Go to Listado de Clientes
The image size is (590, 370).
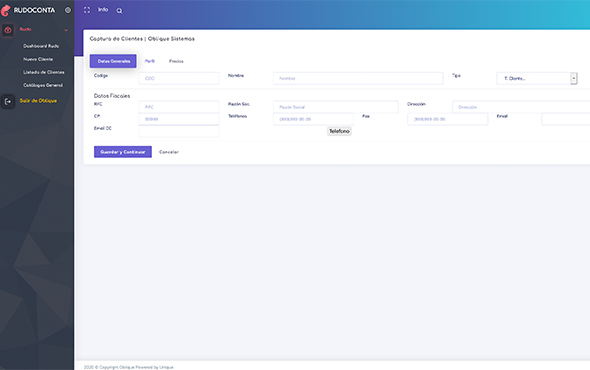coord(44,72)
